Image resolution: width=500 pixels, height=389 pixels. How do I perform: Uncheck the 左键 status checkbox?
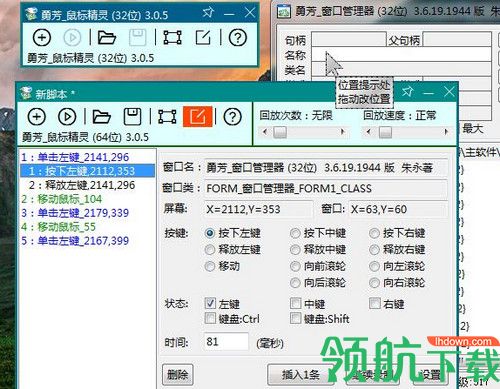pyautogui.click(x=210, y=303)
